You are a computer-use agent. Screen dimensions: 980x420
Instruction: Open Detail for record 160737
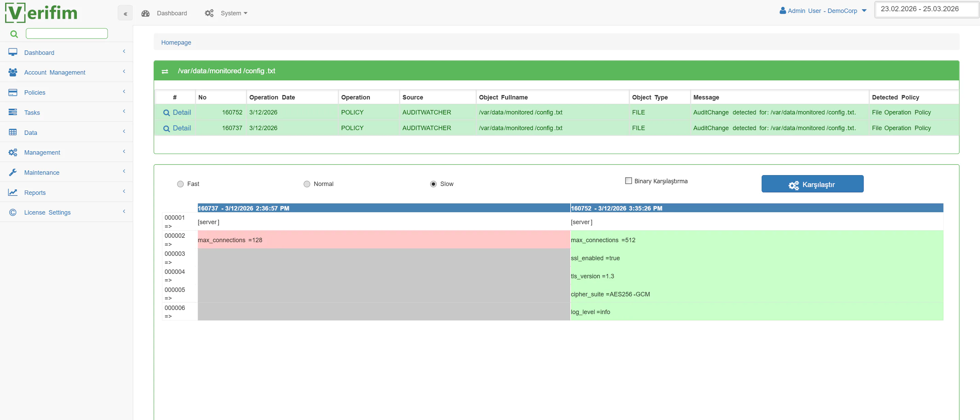point(177,128)
